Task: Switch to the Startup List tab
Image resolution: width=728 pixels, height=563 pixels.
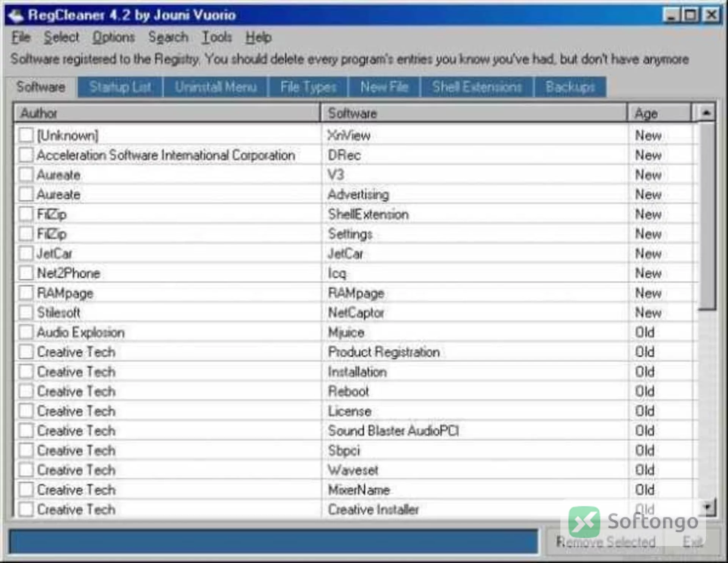Action: point(121,87)
